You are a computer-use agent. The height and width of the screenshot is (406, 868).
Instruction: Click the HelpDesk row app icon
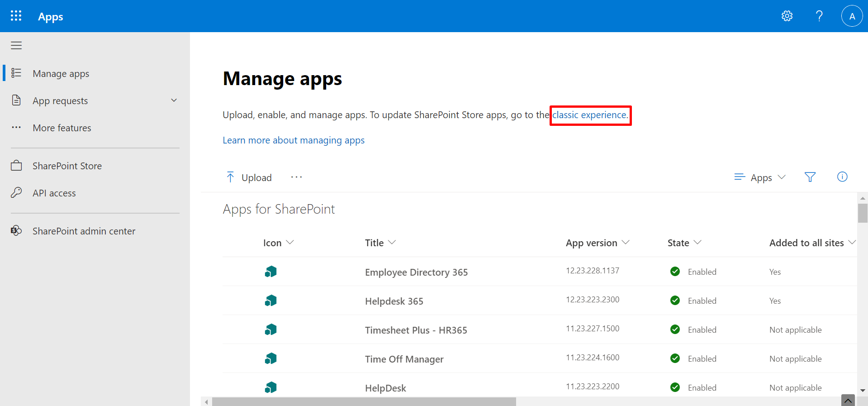click(x=270, y=387)
